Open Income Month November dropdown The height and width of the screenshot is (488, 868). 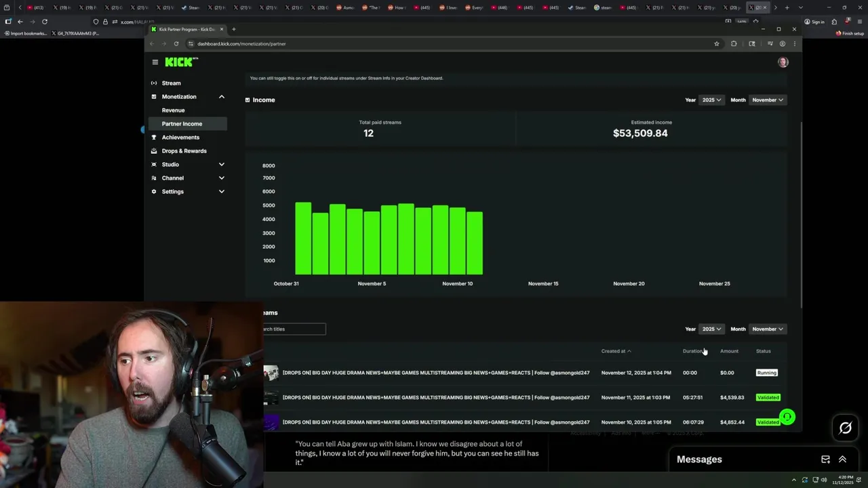[x=768, y=100]
